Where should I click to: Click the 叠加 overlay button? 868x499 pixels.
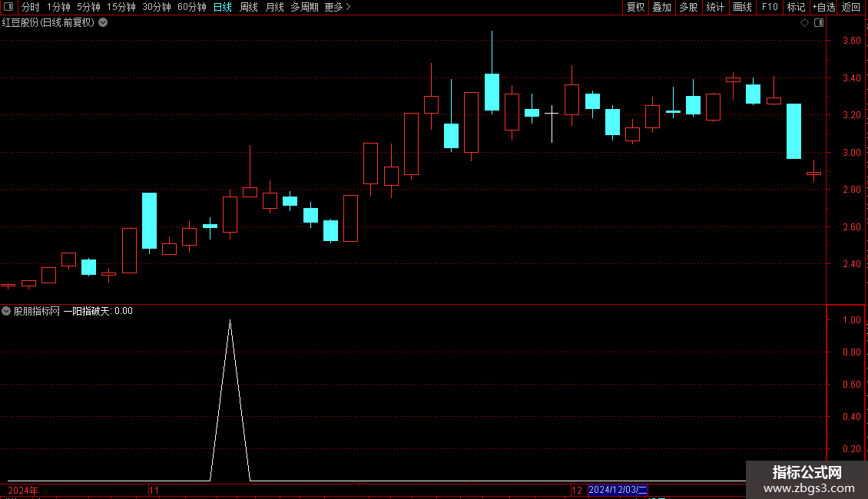tap(662, 7)
